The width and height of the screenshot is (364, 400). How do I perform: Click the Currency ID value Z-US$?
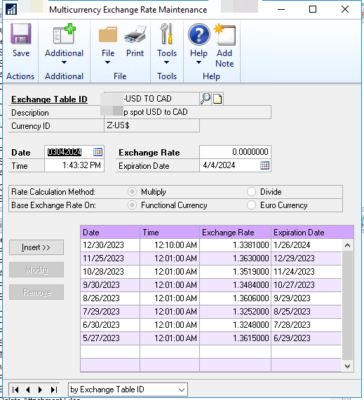(x=152, y=126)
